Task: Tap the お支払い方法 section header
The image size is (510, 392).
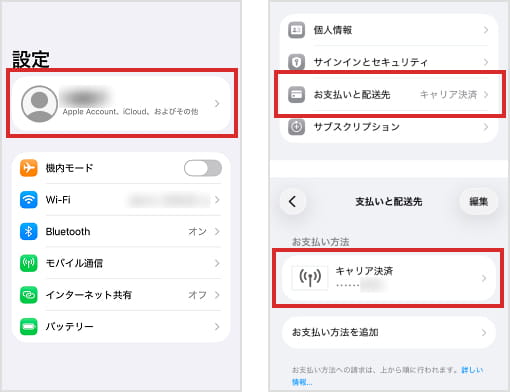Action: tap(321, 242)
